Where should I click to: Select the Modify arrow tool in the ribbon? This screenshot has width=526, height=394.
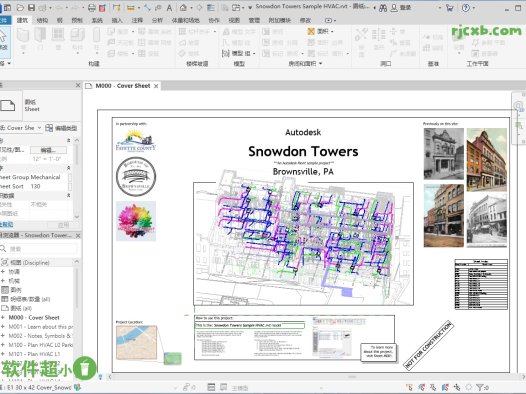3,42
